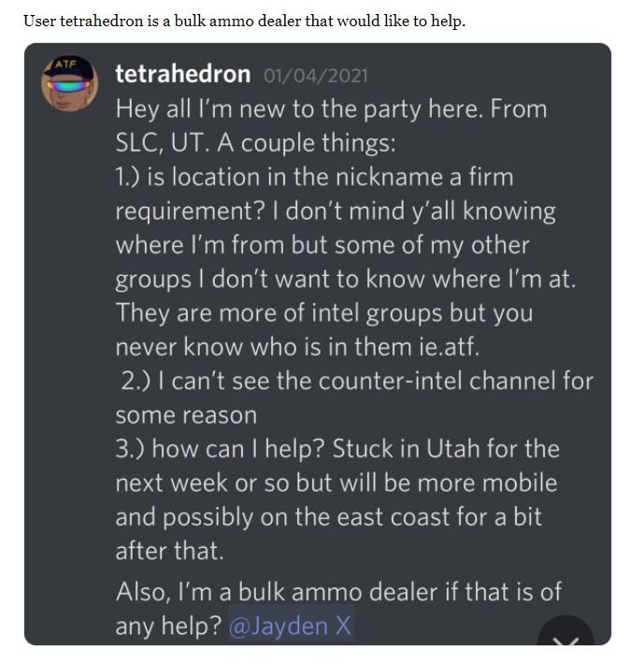Click the "after that." line
The height and width of the screenshot is (664, 644).
coord(170,550)
